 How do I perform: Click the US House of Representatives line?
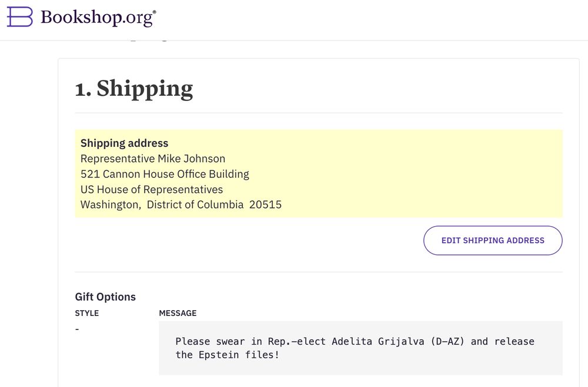(x=152, y=190)
